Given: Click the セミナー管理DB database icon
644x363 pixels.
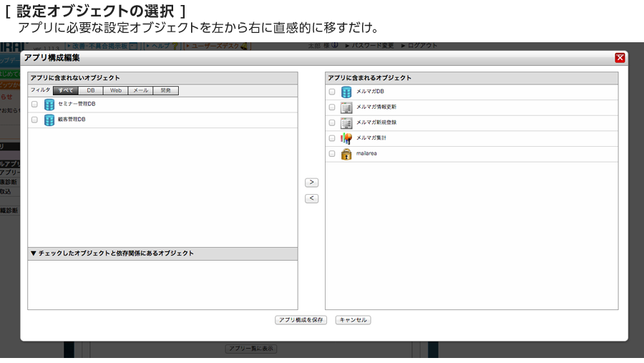Looking at the screenshot, I should (49, 105).
